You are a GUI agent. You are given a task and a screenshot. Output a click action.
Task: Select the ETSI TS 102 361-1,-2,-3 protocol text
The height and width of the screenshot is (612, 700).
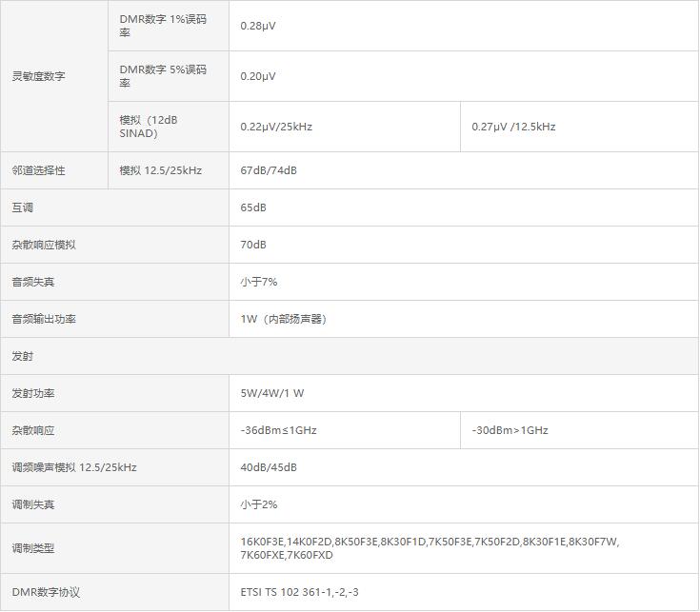click(299, 592)
